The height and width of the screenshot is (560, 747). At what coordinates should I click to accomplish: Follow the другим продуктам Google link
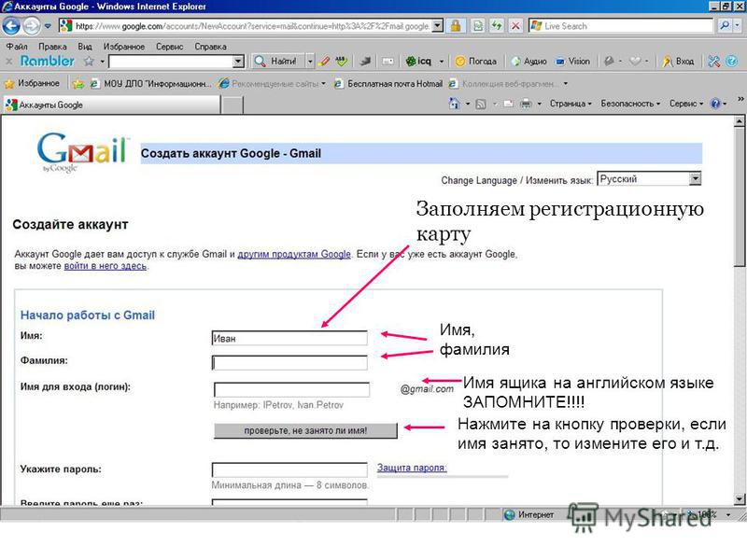294,254
